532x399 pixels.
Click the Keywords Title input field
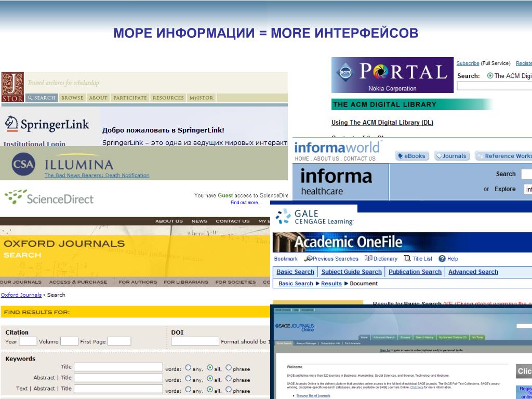118,367
